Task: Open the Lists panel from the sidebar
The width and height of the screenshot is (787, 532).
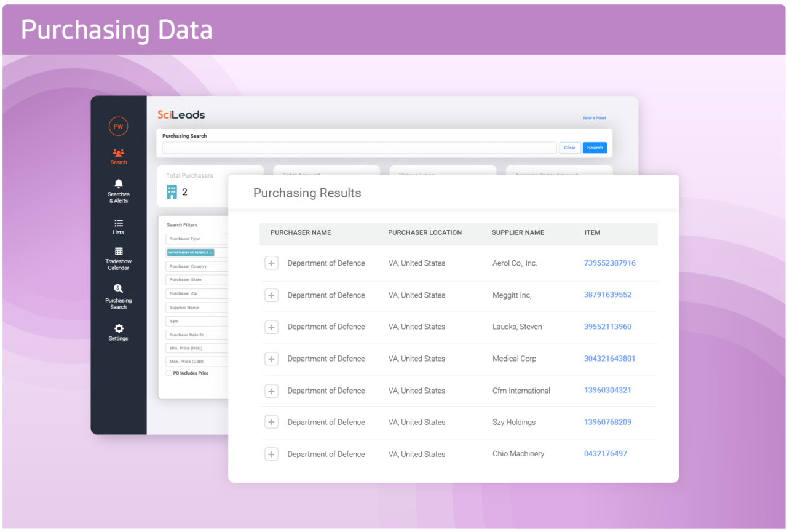Action: 118,228
